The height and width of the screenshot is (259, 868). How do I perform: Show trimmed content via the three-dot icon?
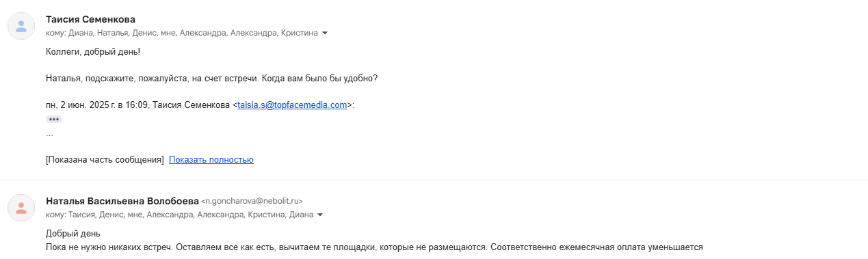point(54,119)
